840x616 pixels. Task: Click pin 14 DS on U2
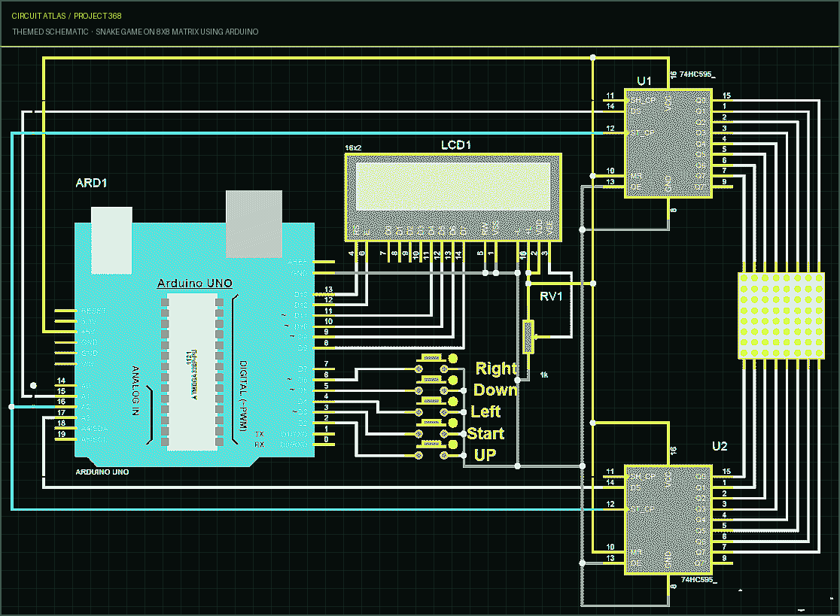coord(614,487)
